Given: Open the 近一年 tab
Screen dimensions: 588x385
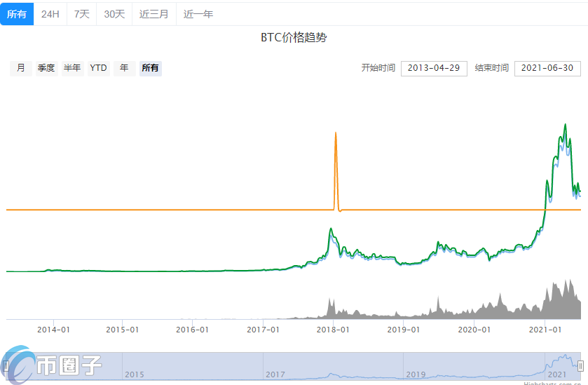Looking at the screenshot, I should point(198,14).
